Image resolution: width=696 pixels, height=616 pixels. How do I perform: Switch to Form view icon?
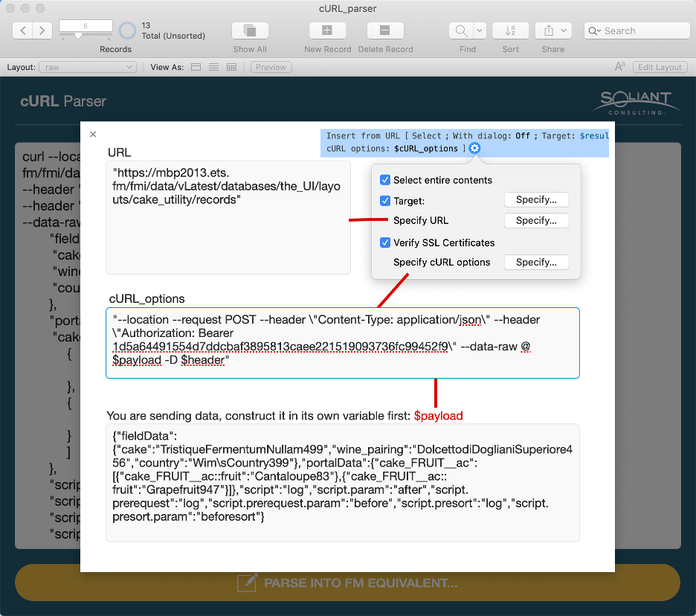[x=196, y=67]
